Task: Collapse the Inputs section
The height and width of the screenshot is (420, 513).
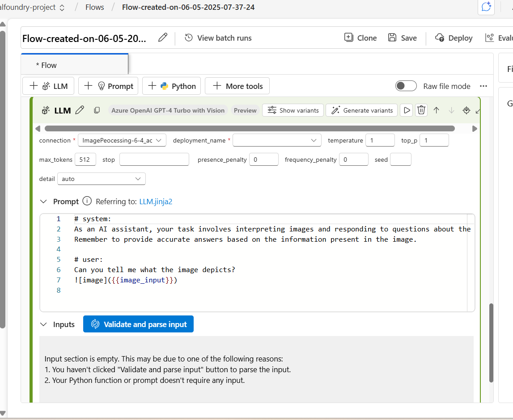Action: 43,324
